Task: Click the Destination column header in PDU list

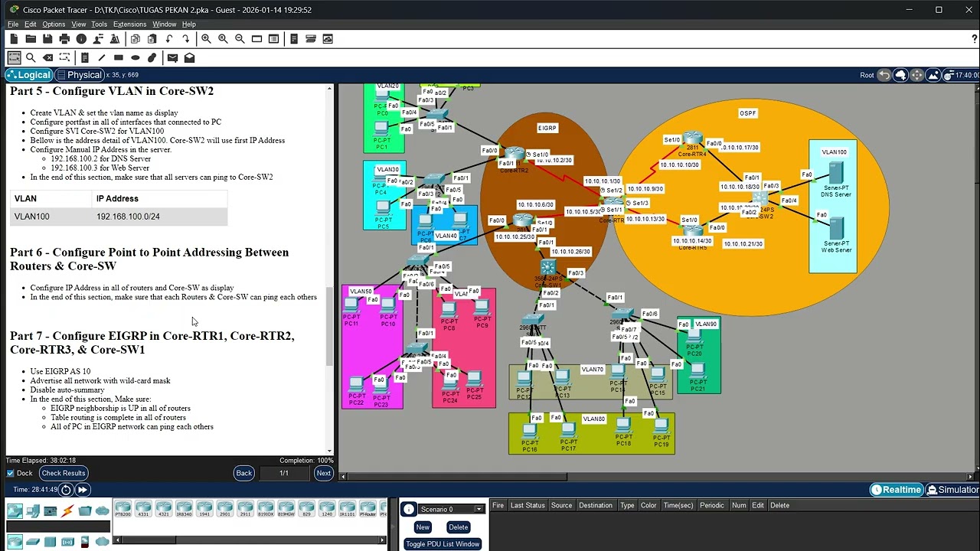Action: 595,505
